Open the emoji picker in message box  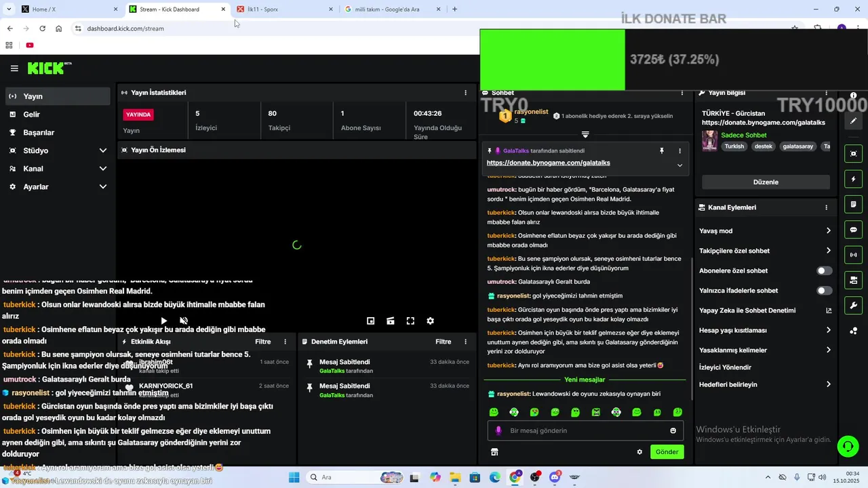pyautogui.click(x=673, y=430)
